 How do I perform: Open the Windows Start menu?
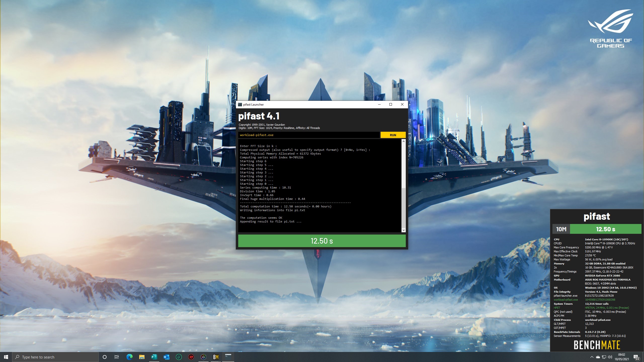tap(6, 357)
